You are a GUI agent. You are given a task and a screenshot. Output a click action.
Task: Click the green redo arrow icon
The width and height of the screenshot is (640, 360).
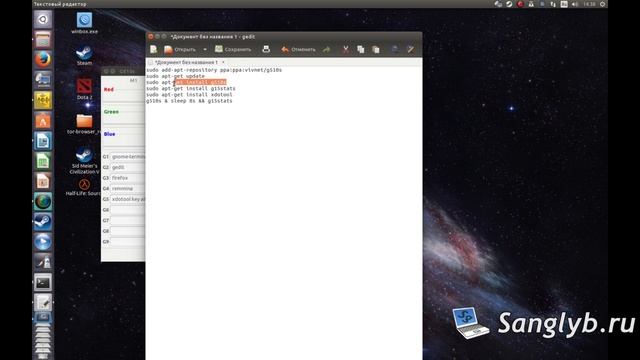tap(327, 49)
